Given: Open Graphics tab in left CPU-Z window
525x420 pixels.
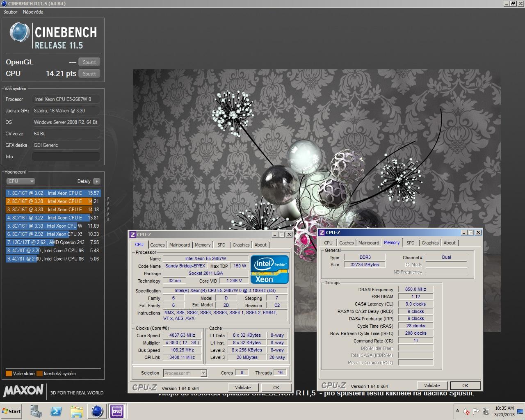Looking at the screenshot, I should click(x=241, y=245).
